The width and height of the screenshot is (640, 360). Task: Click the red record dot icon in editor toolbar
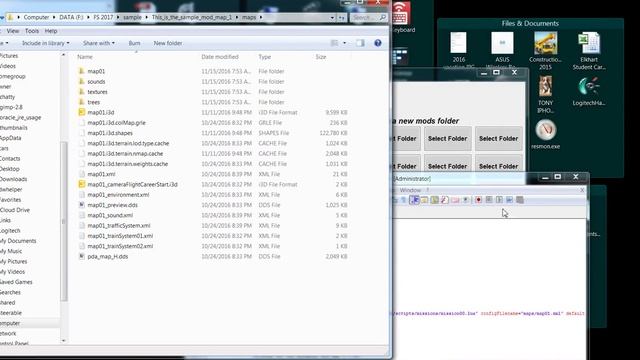(478, 200)
